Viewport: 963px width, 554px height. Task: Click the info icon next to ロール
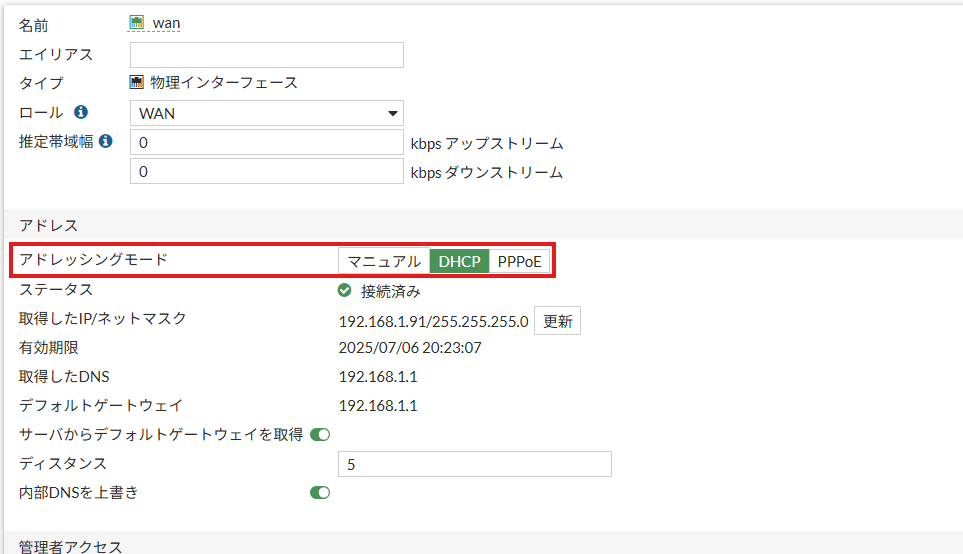click(x=81, y=112)
